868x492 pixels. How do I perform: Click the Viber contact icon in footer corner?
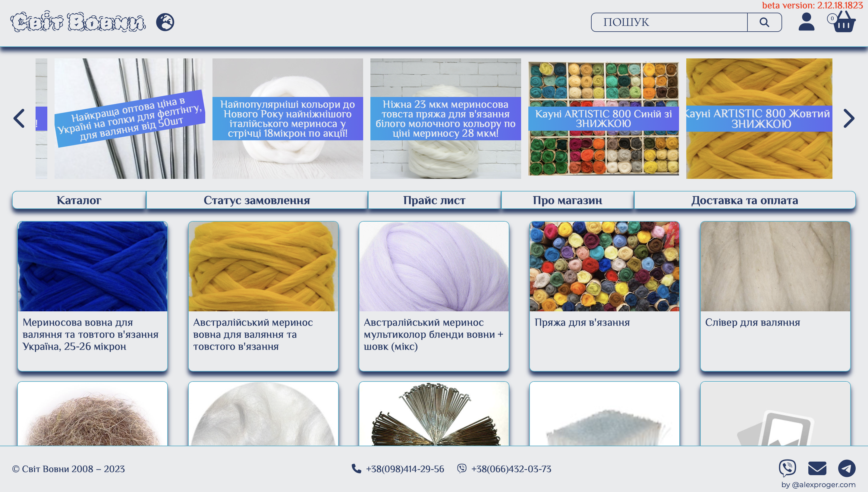coord(787,468)
